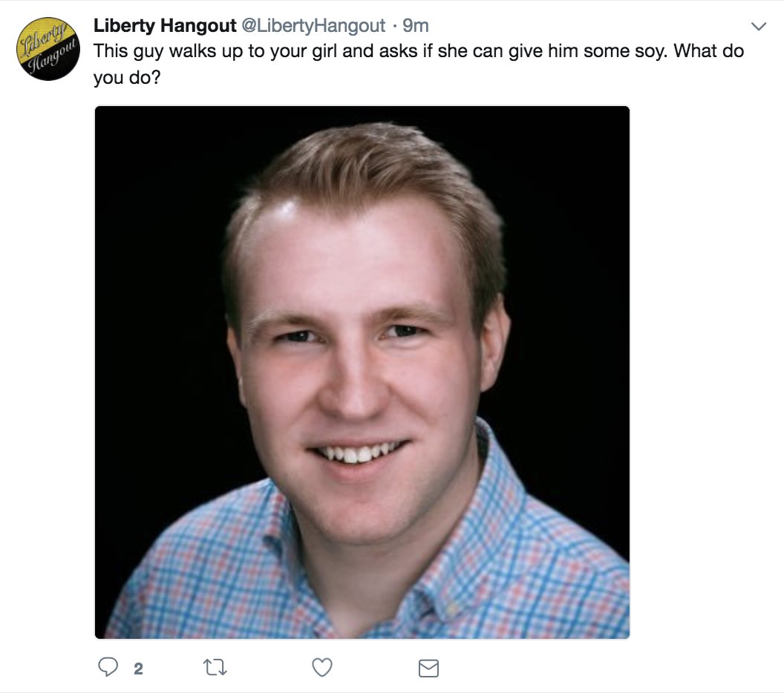Open the Liberty Hangout profile avatar
Viewport: 784px width, 693px height.
(x=48, y=48)
